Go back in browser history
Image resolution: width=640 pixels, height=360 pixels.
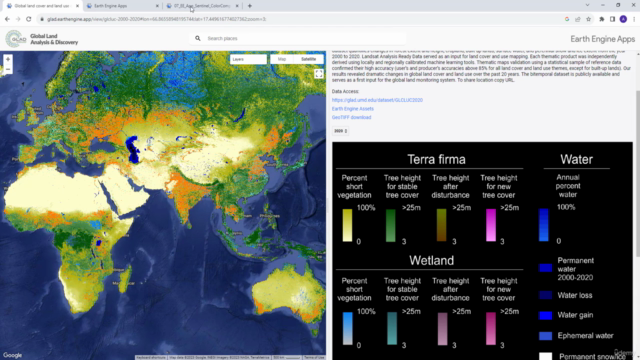(7, 19)
